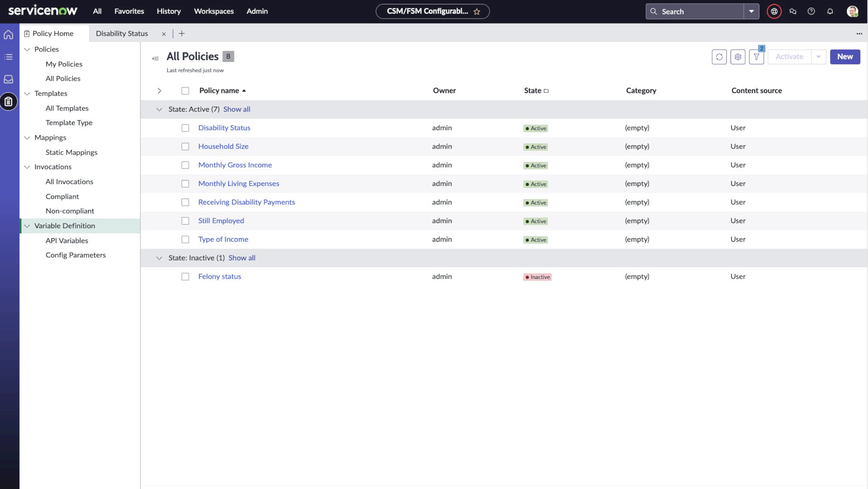Screen dimensions: 868x489
Task: Open the Still Employed policy link
Action: [221, 221]
